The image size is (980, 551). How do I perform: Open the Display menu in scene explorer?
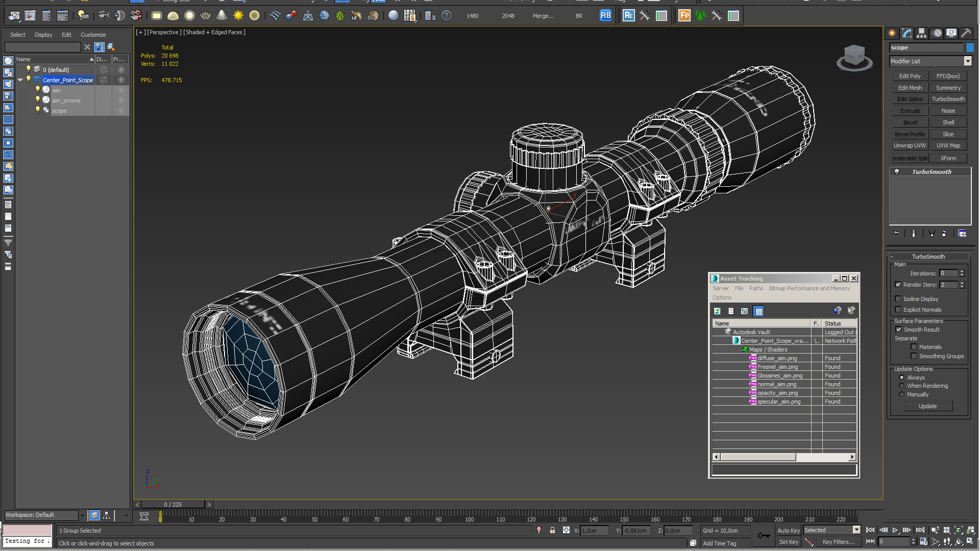[x=43, y=35]
